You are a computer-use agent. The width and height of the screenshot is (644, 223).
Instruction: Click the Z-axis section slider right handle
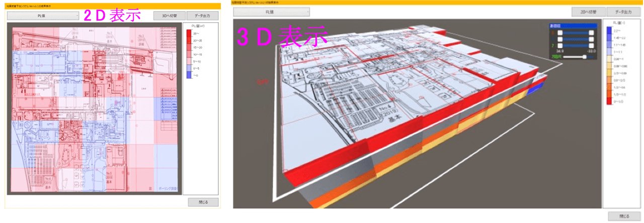[x=592, y=46]
